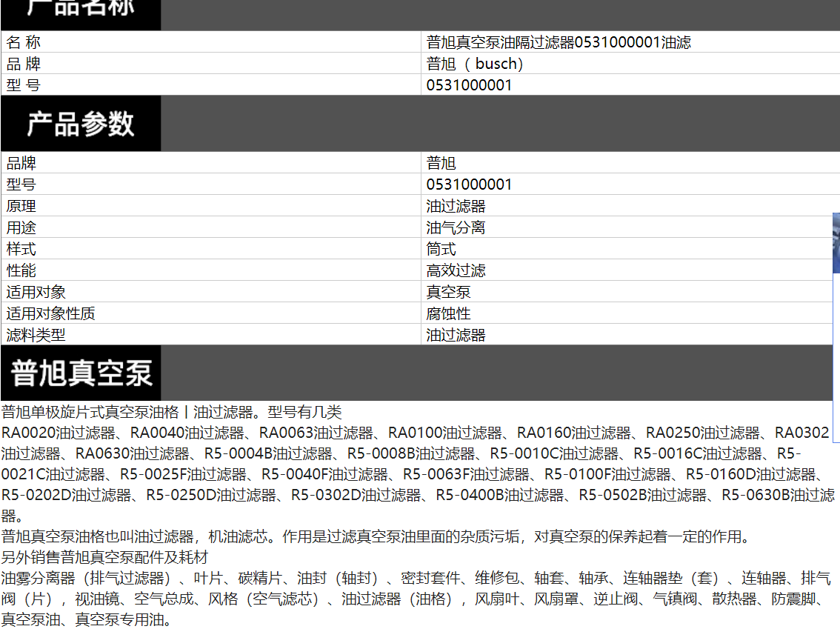This screenshot has height=629, width=840.
Task: Click the 适用对象 label cell
Action: [211, 291]
